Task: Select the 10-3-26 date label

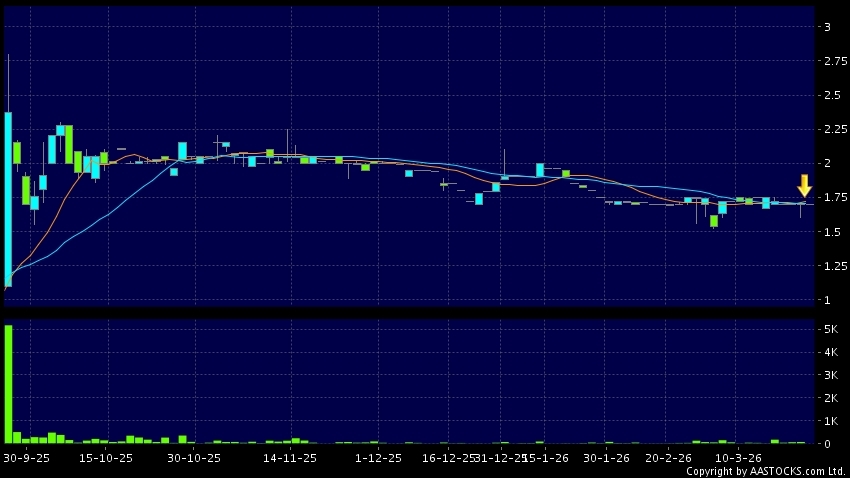Action: [736, 457]
